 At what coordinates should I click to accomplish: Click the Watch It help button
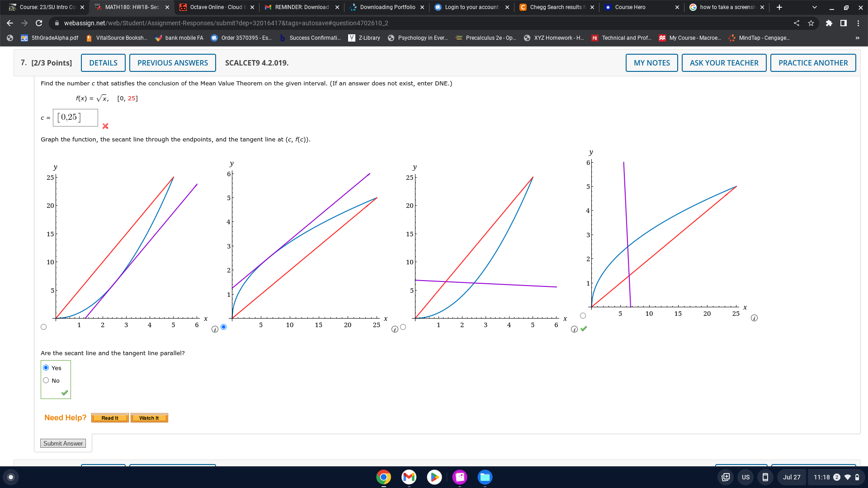[x=149, y=418]
